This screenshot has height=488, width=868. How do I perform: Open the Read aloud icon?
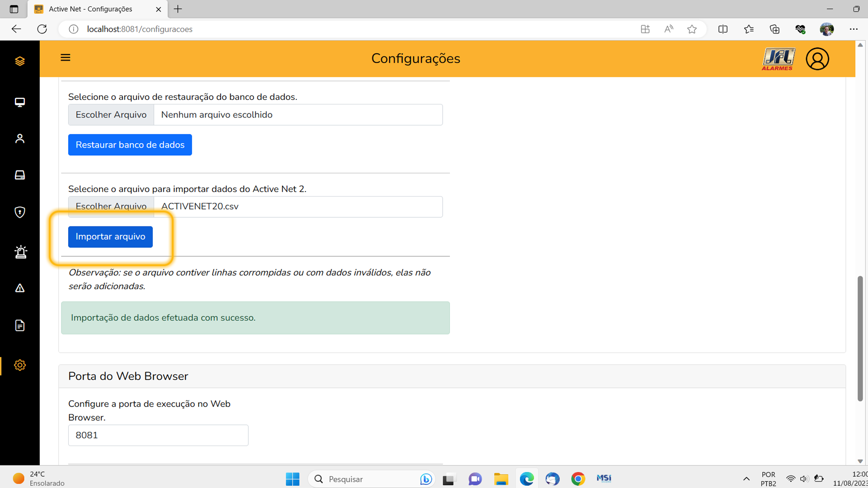(669, 29)
